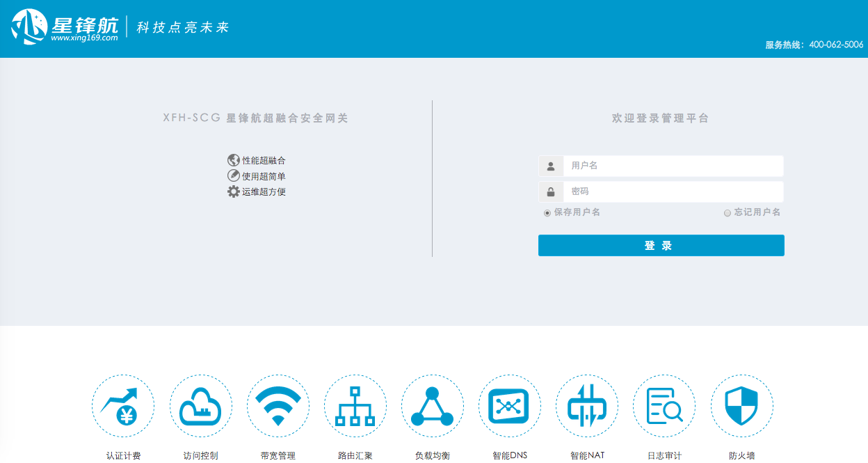Focus the 密码 input field
Screen dimensions: 868x463
[x=673, y=191]
